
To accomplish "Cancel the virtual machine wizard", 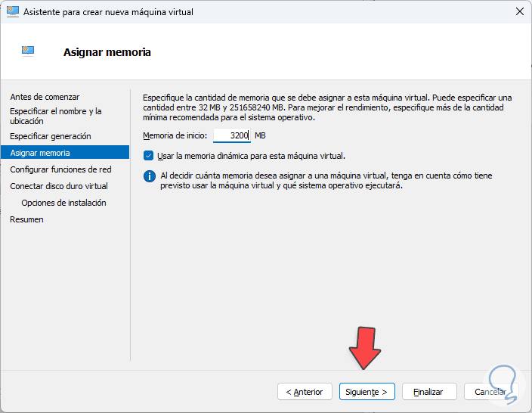I will pyautogui.click(x=490, y=392).
